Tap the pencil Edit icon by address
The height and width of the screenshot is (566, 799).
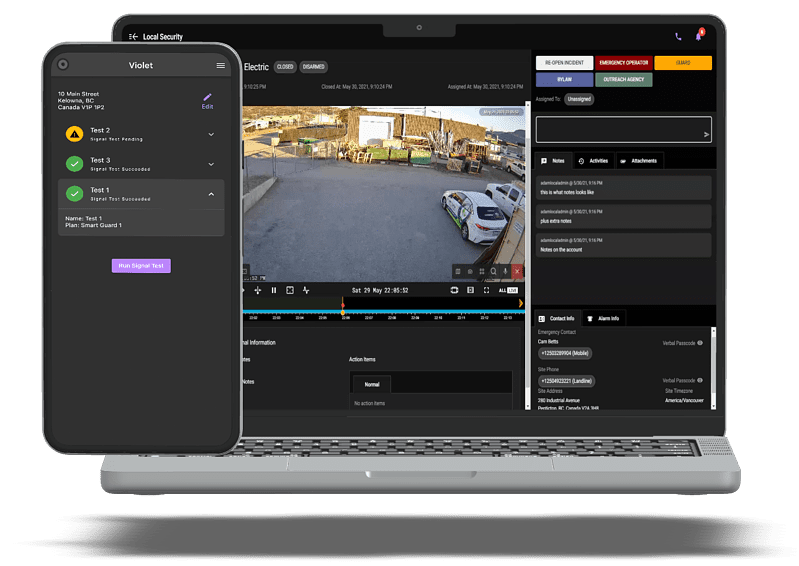click(207, 101)
